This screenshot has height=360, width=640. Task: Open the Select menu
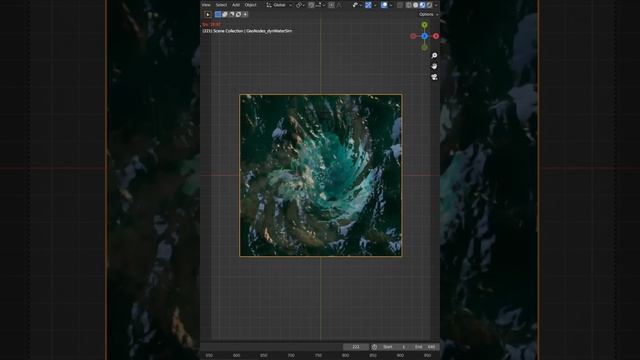tap(221, 5)
